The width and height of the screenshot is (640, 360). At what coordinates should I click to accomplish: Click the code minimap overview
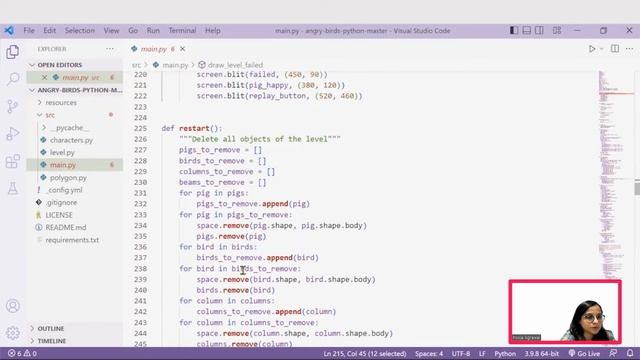(616, 176)
